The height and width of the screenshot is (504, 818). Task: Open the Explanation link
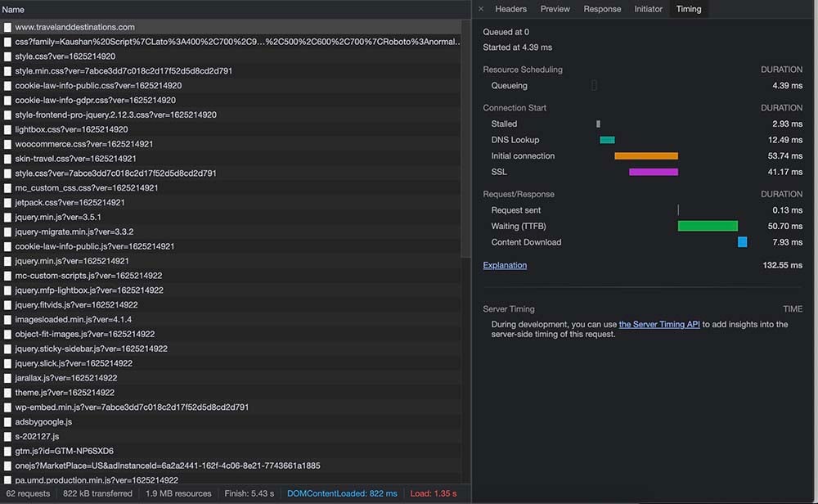coord(505,265)
